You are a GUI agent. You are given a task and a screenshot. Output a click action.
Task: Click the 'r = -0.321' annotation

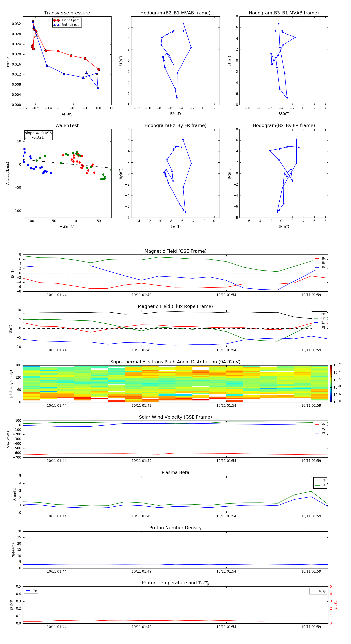(35, 137)
